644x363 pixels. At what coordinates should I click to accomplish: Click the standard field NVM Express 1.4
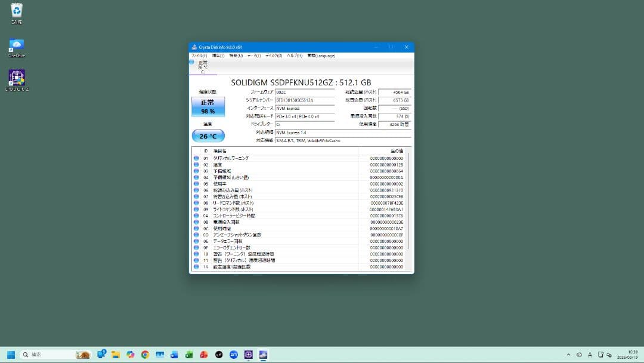click(343, 133)
